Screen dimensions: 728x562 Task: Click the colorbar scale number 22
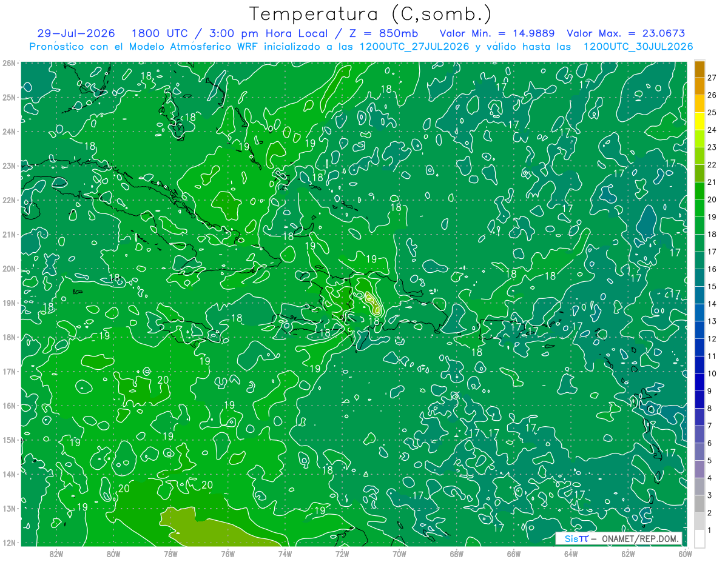712,165
